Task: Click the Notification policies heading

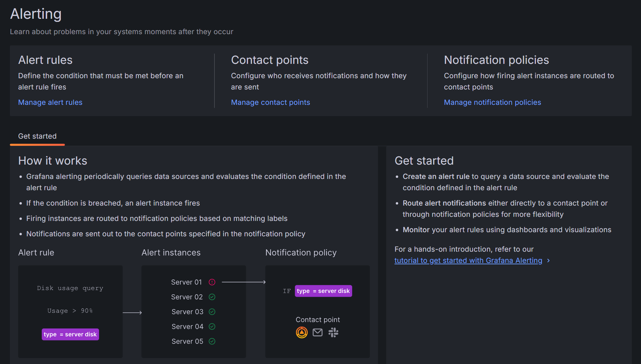Action: (x=497, y=60)
